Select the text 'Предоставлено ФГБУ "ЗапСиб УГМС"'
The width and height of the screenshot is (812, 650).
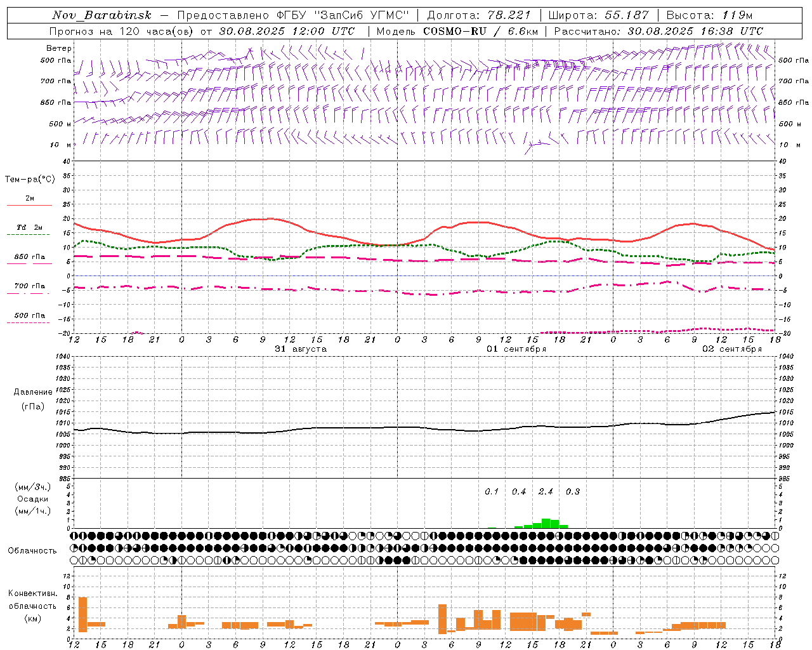coord(293,15)
